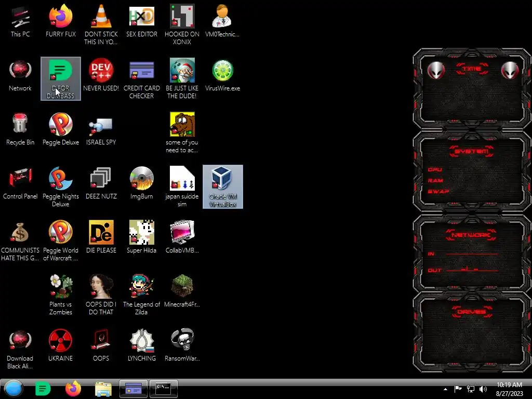The height and width of the screenshot is (399, 532).
Task: Select D FOR DUMBASS green document icon
Action: click(x=61, y=79)
